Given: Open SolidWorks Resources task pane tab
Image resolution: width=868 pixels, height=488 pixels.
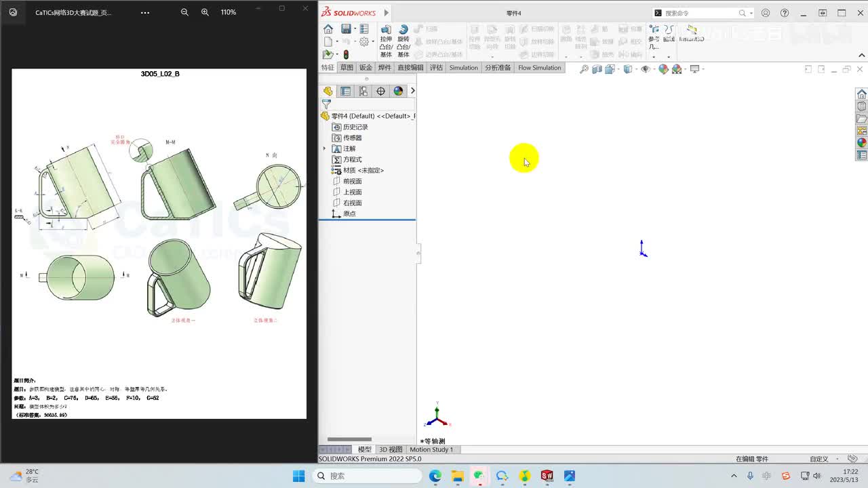Looking at the screenshot, I should 862,94.
